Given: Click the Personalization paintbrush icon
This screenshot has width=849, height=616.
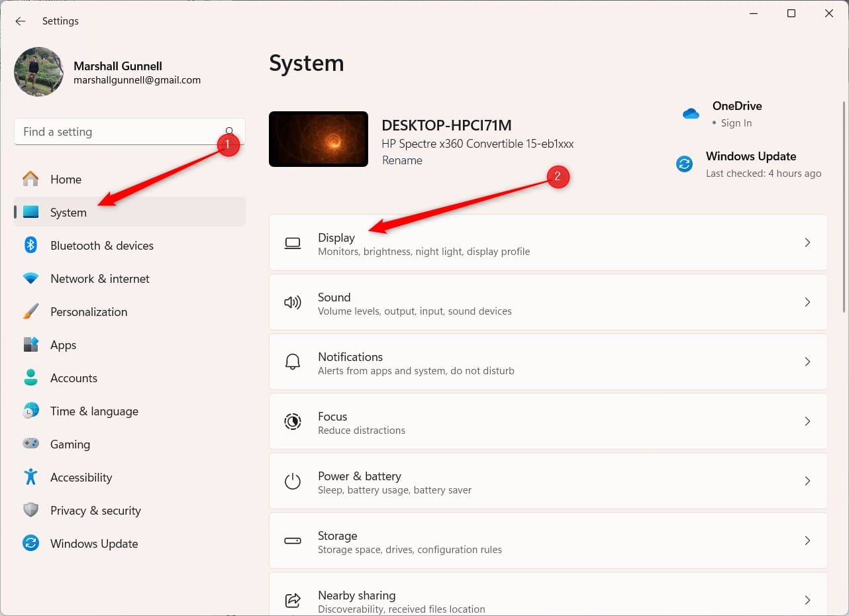Looking at the screenshot, I should tap(30, 312).
